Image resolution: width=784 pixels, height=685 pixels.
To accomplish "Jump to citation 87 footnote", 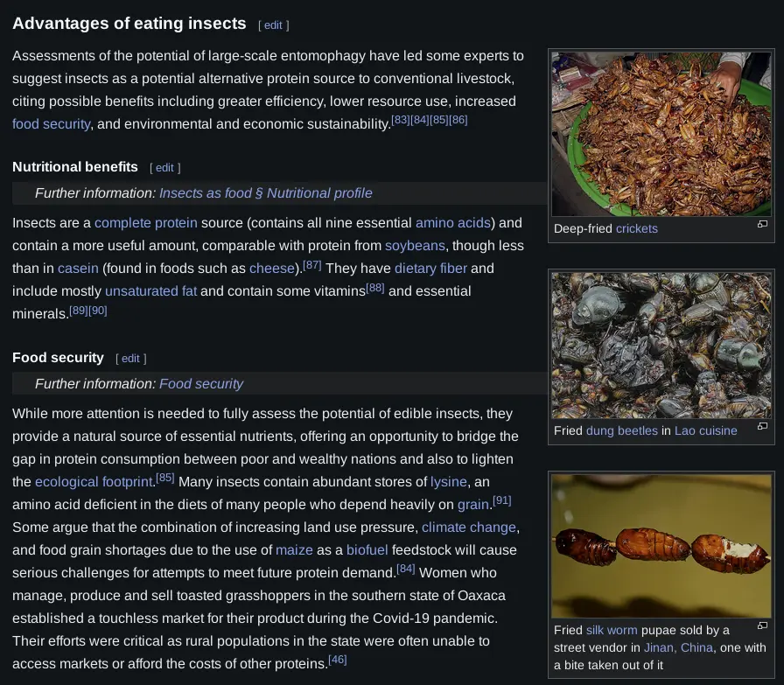I will [312, 264].
